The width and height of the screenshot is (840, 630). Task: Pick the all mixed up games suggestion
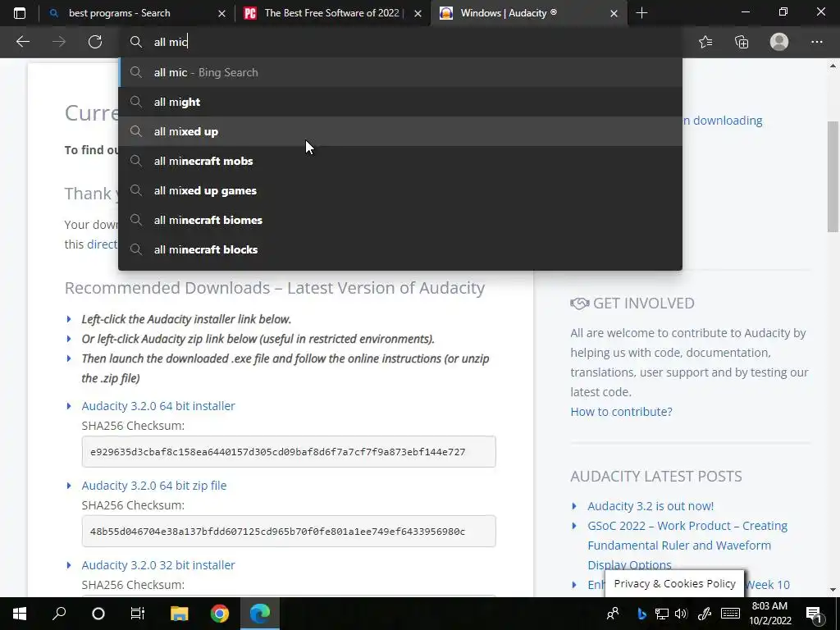pyautogui.click(x=400, y=190)
